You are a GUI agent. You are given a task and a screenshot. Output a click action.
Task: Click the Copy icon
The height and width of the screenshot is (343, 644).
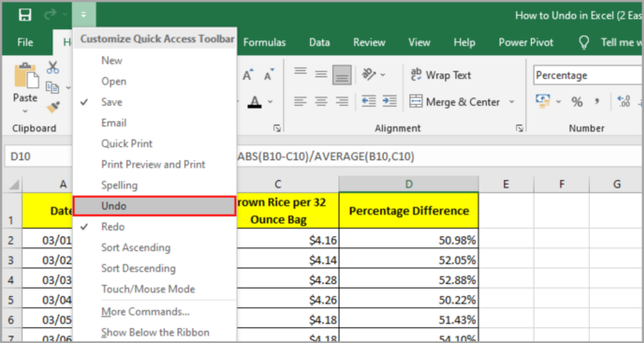[52, 87]
